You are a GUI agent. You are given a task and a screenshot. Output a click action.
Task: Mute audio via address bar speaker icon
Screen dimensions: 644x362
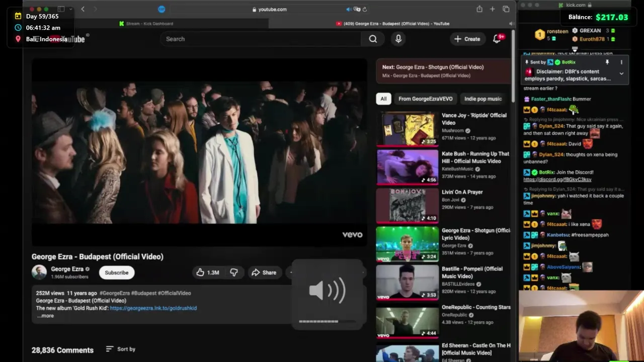tap(349, 9)
